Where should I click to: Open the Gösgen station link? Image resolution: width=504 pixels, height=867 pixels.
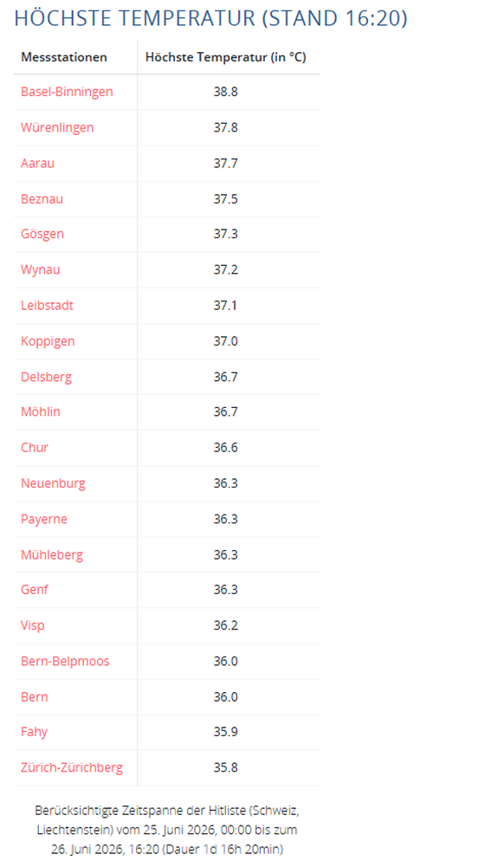pyautogui.click(x=42, y=235)
